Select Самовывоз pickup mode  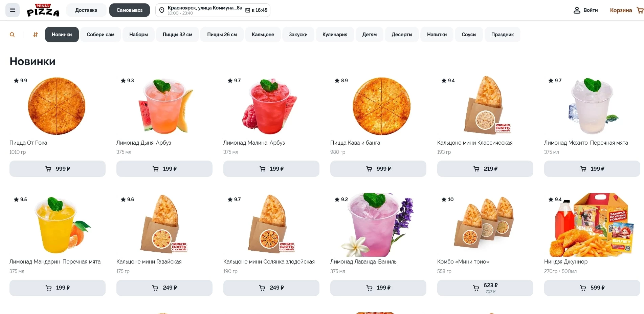(x=129, y=10)
